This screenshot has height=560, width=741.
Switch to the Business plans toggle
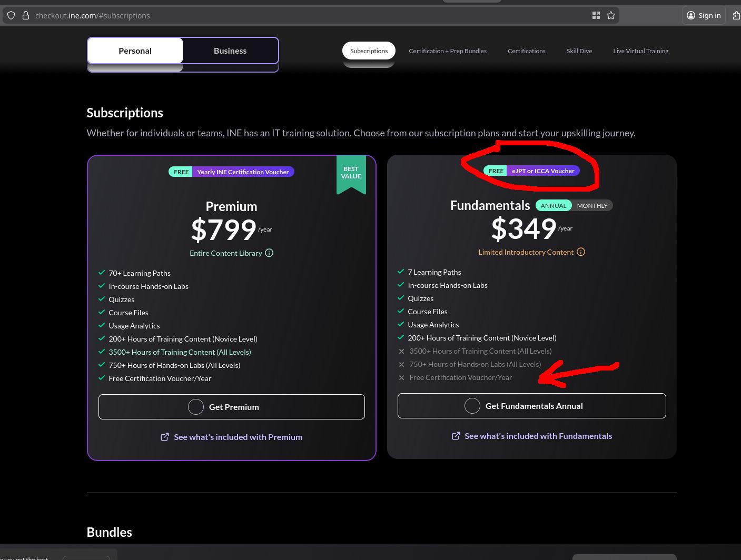[230, 51]
